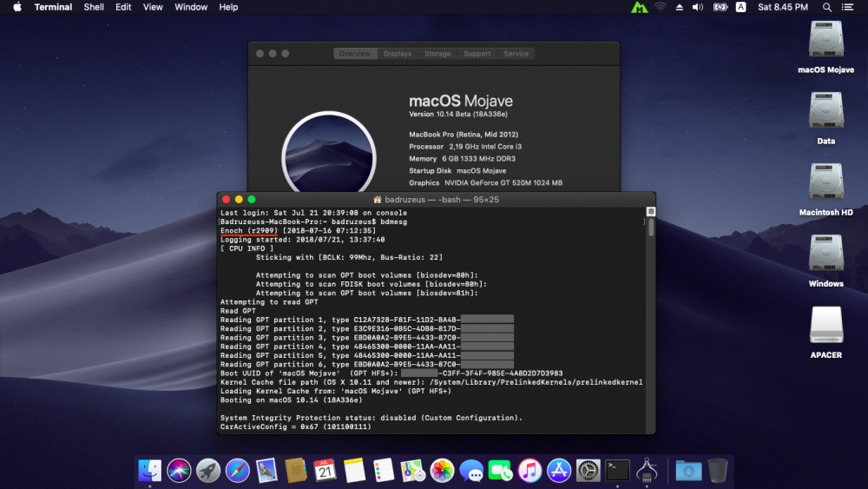This screenshot has height=489, width=868.
Task: Open Safari from the Dock
Action: 238,471
